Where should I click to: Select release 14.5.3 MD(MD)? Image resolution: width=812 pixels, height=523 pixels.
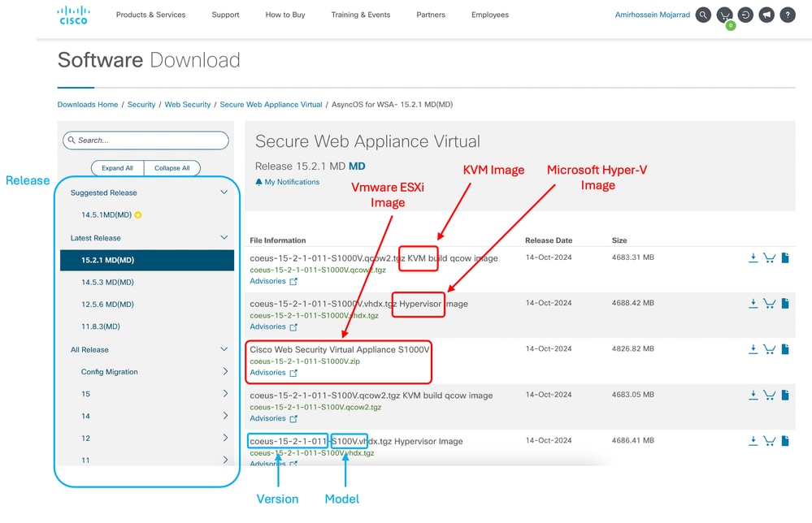point(107,283)
